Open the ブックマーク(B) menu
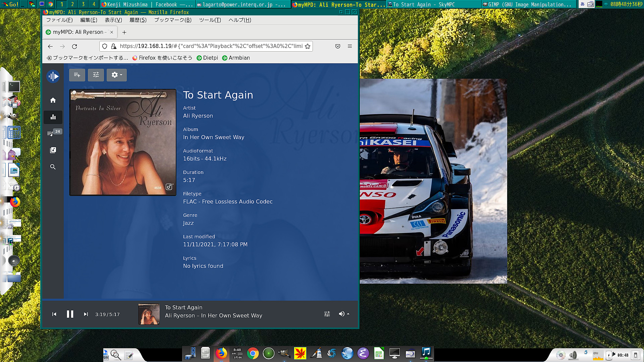Image resolution: width=644 pixels, height=362 pixels. (173, 20)
